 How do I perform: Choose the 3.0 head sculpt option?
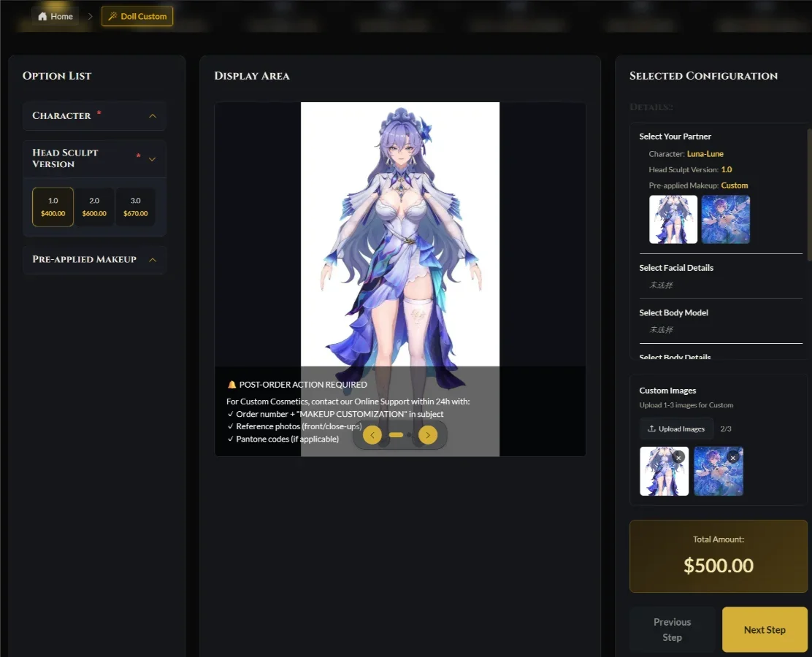click(x=135, y=206)
